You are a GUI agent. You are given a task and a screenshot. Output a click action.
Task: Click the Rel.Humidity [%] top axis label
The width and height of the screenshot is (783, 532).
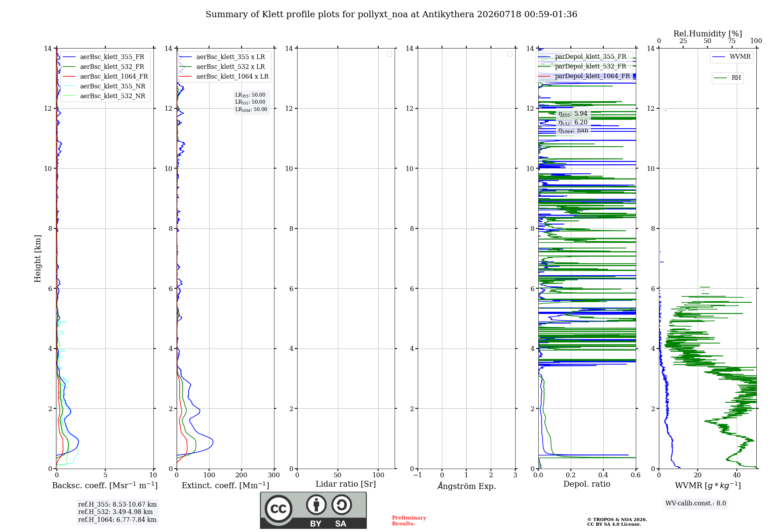point(707,34)
